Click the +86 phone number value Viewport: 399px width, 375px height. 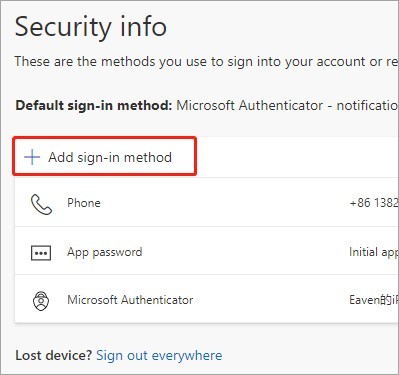click(374, 203)
